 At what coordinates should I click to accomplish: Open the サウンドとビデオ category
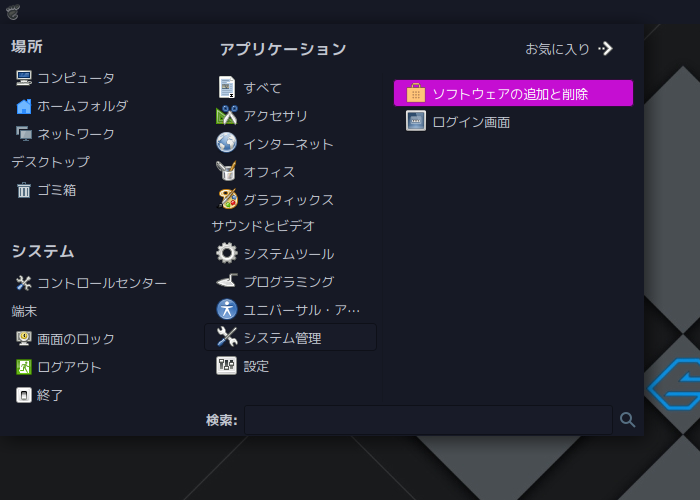(x=263, y=226)
